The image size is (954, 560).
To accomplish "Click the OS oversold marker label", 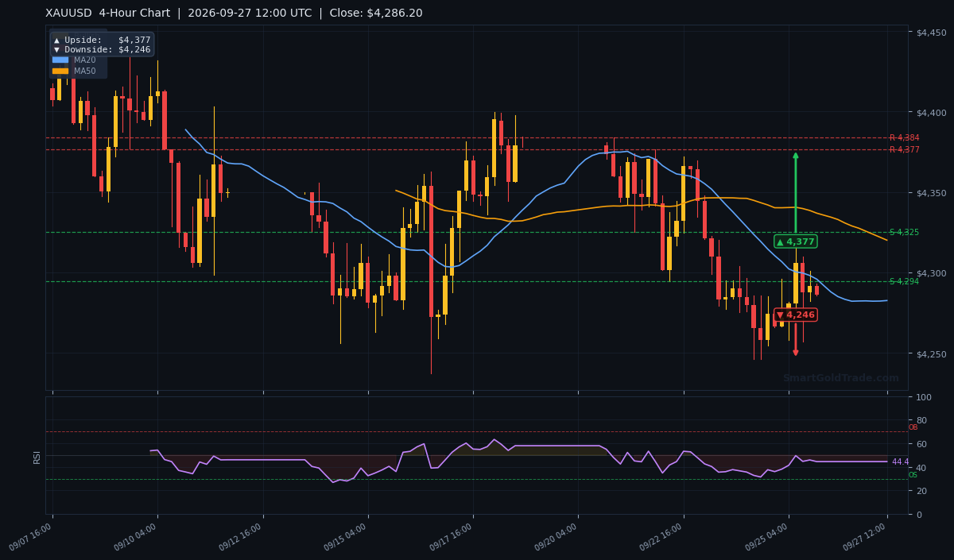I will [913, 475].
